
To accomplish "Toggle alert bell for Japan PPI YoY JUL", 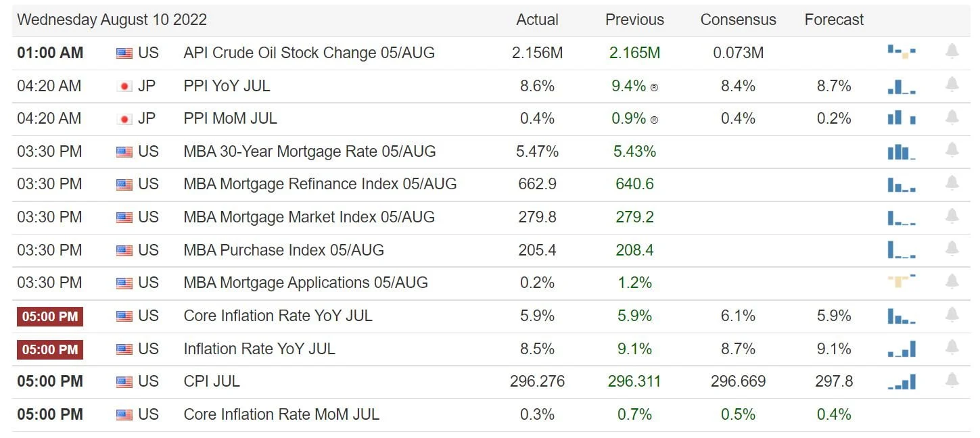I will click(x=952, y=84).
